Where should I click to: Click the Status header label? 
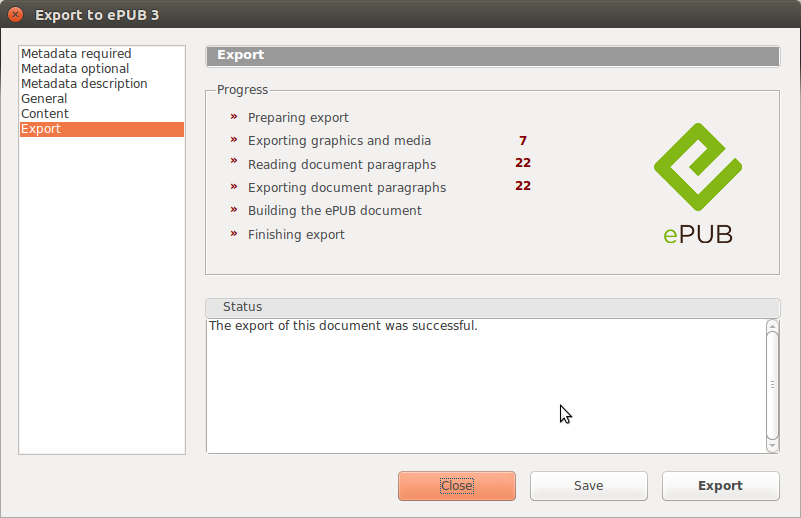coord(242,307)
